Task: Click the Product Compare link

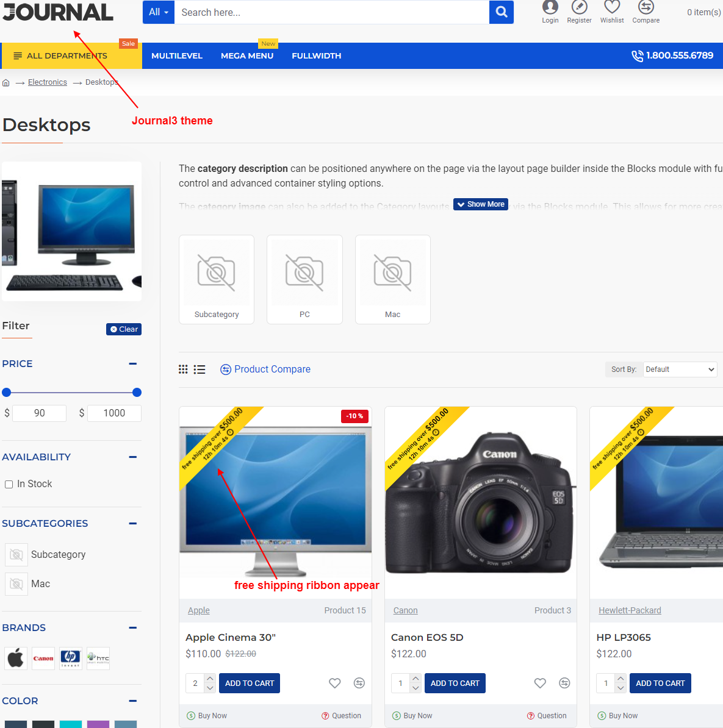Action: click(265, 369)
